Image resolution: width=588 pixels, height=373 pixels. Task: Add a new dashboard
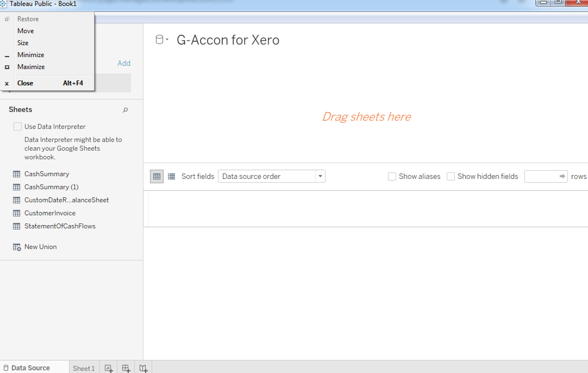click(x=126, y=368)
